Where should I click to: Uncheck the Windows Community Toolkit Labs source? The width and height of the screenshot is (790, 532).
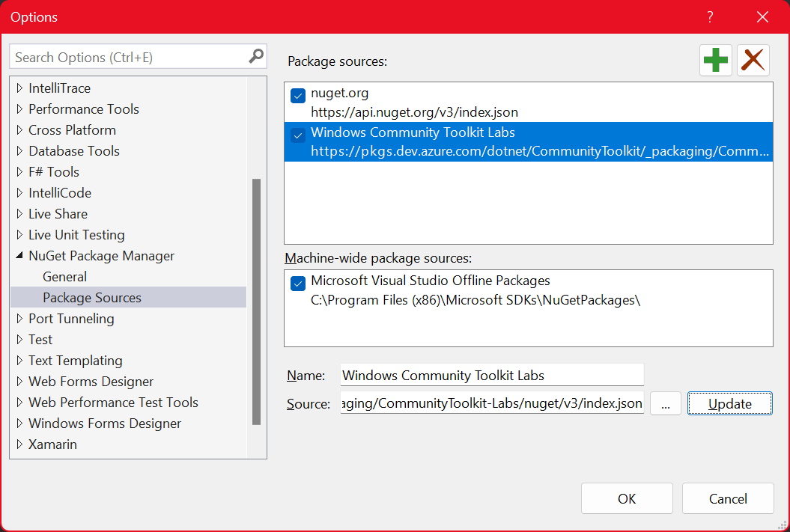pos(298,135)
